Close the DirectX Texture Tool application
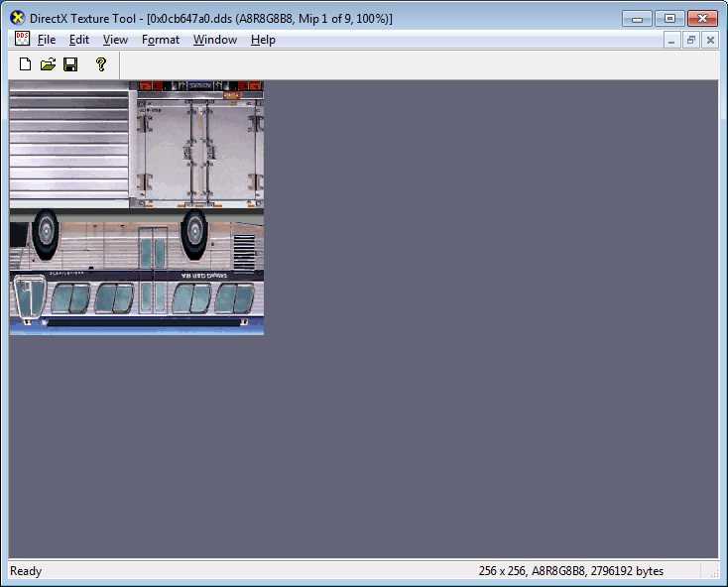Screen dimensions: 728x587 click(703, 19)
